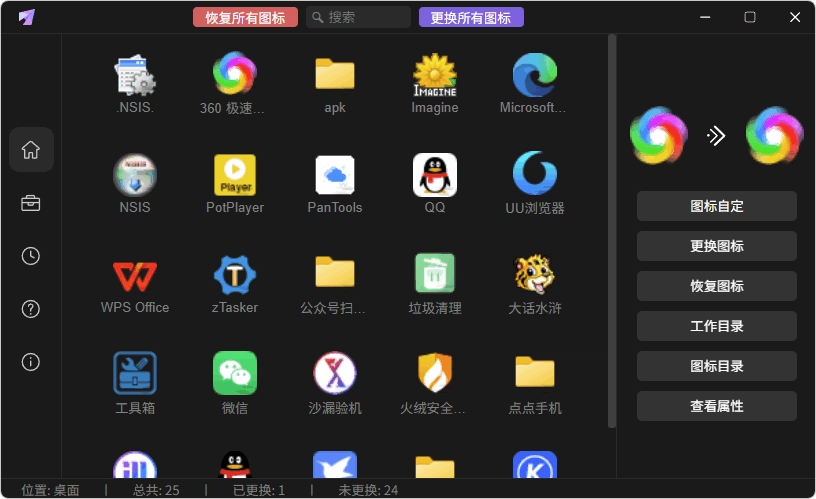
Task: Click the 已更换: 1 status text
Action: 259,490
